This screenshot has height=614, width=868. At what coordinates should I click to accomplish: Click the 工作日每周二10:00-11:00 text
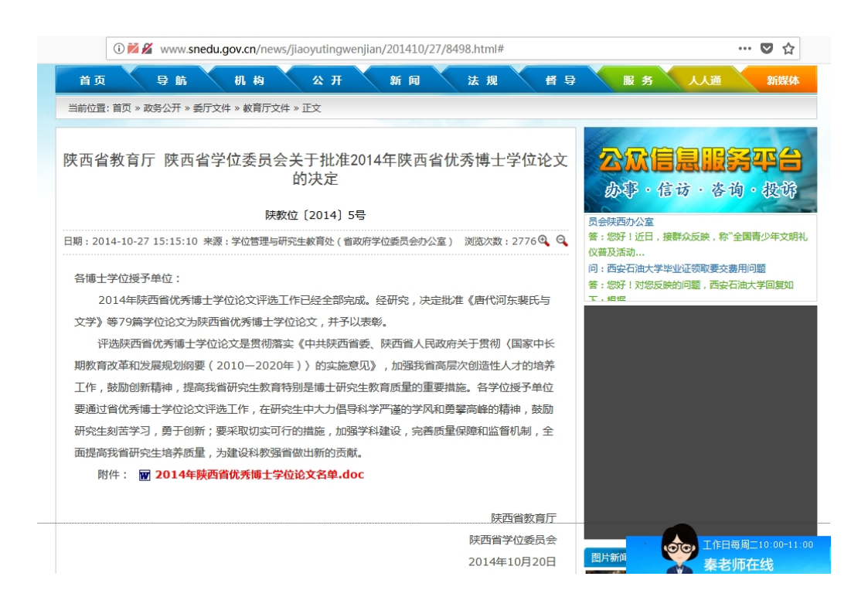tap(757, 545)
